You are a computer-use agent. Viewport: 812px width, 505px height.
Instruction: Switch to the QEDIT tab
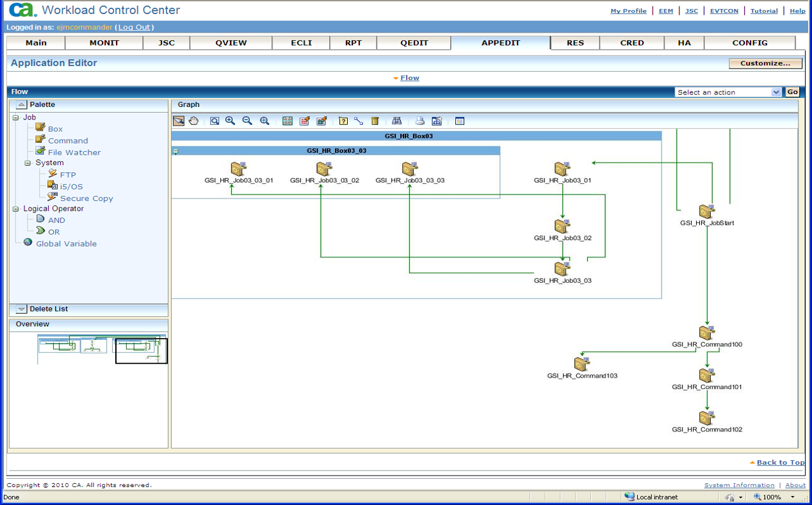tap(414, 43)
